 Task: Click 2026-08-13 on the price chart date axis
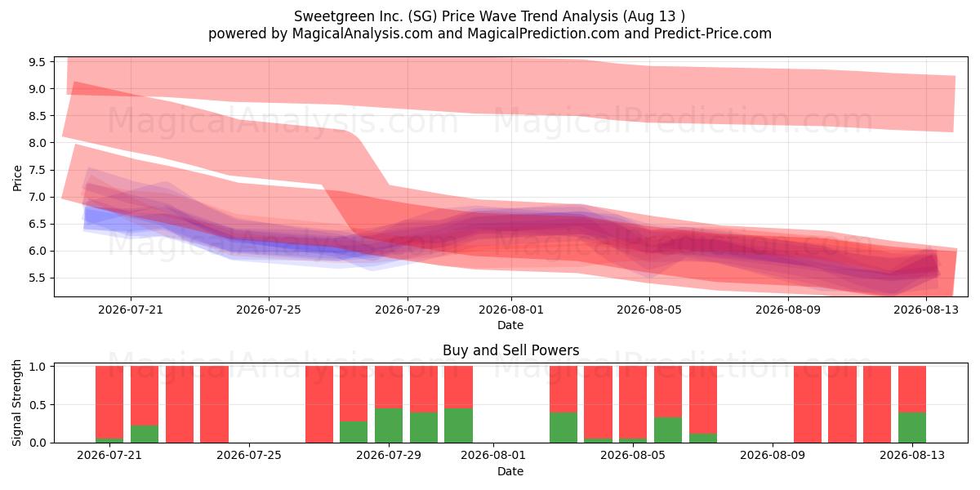926,310
